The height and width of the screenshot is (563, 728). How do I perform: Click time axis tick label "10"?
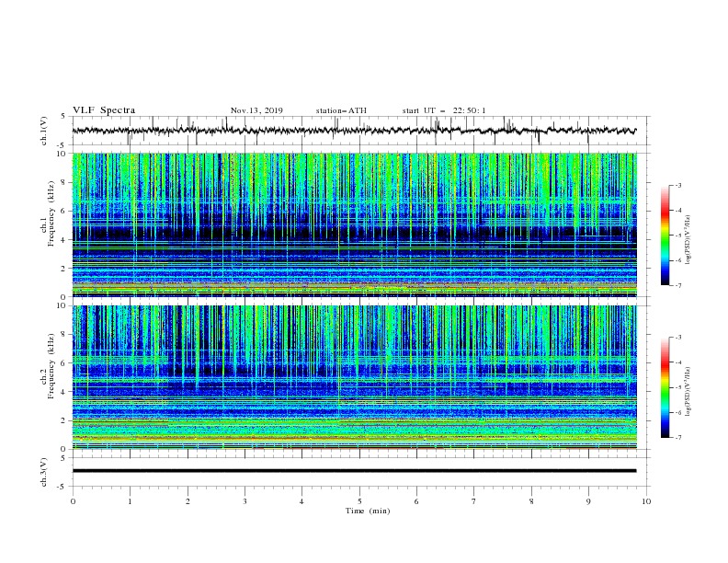coord(646,501)
